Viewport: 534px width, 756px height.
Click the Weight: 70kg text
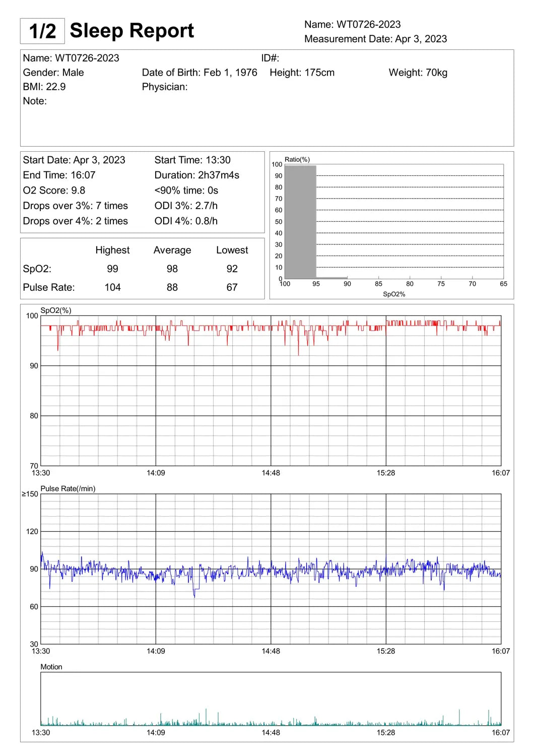click(x=418, y=73)
